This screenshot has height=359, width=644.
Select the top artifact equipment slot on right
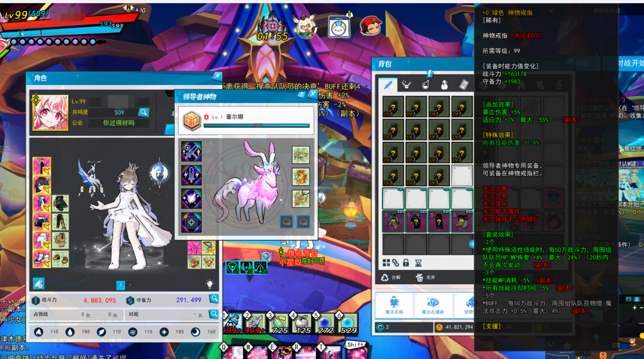[x=300, y=155]
